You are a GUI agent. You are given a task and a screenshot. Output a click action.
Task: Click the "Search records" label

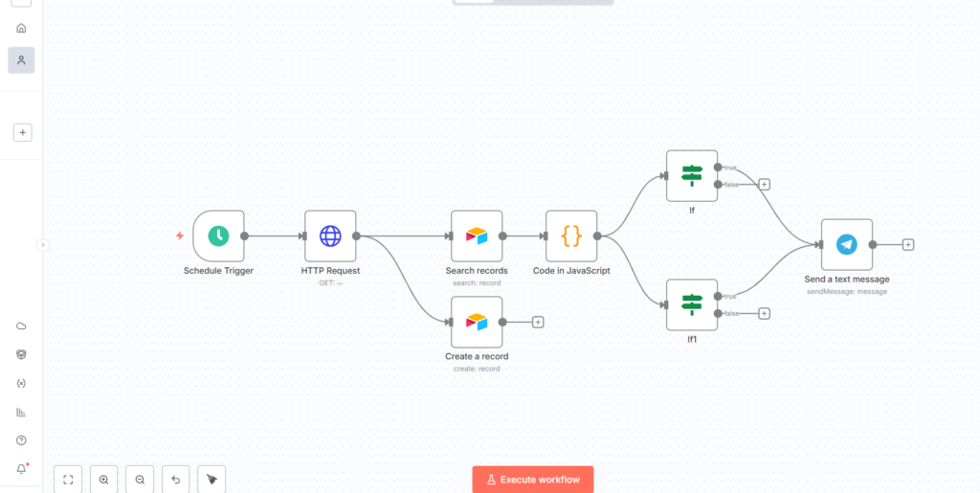pyautogui.click(x=477, y=271)
